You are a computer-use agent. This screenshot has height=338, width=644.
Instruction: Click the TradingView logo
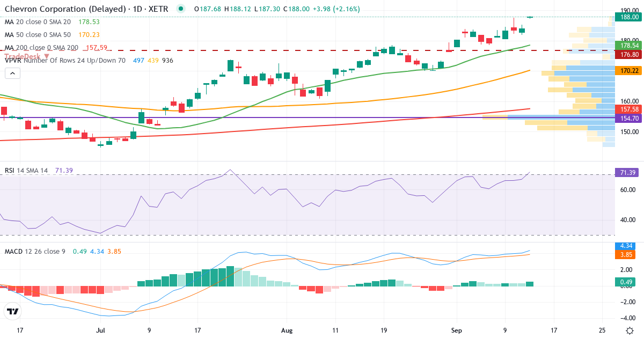click(13, 311)
